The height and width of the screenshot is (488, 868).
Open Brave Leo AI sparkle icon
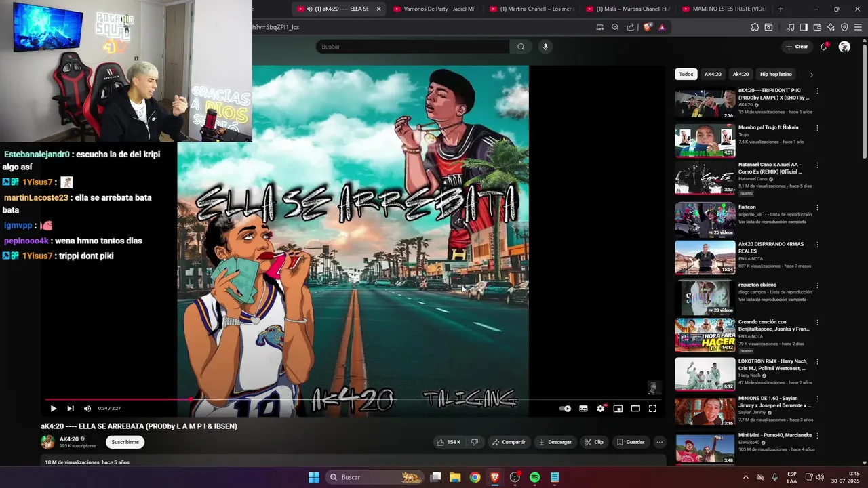click(831, 27)
